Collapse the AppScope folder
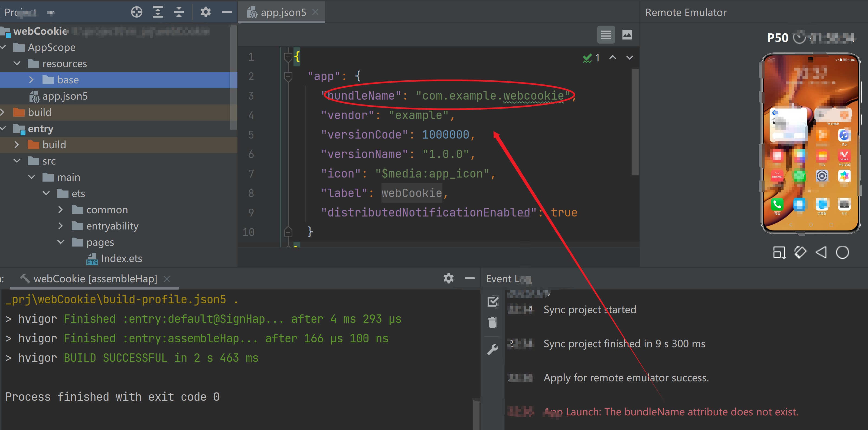The height and width of the screenshot is (430, 868). pos(3,47)
